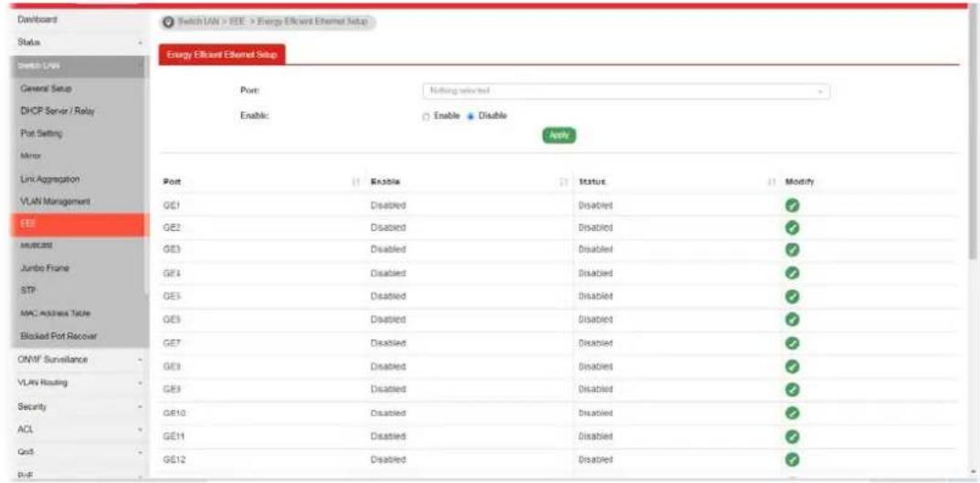The height and width of the screenshot is (483, 980).
Task: Click the Switch LAN breadcrumb path
Action: point(198,22)
